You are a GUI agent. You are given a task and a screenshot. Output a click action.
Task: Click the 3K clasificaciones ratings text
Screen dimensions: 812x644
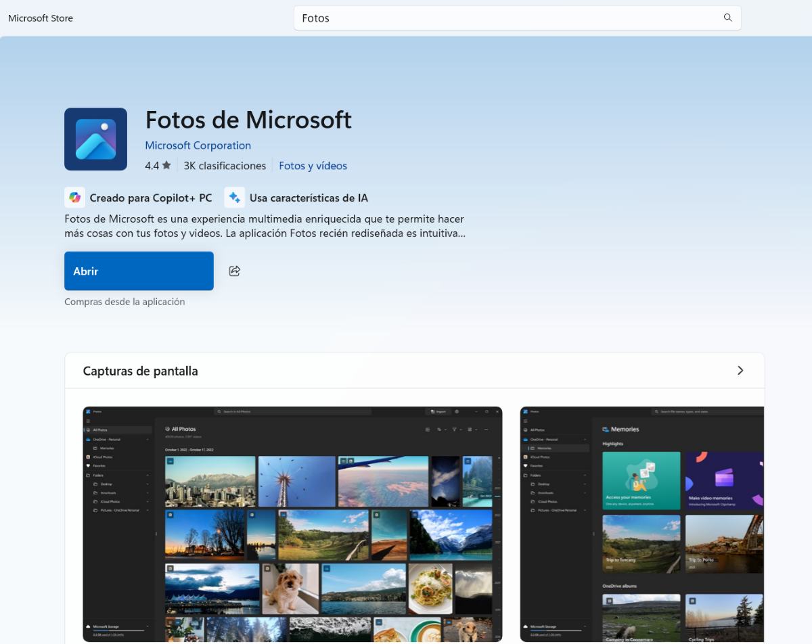[225, 166]
